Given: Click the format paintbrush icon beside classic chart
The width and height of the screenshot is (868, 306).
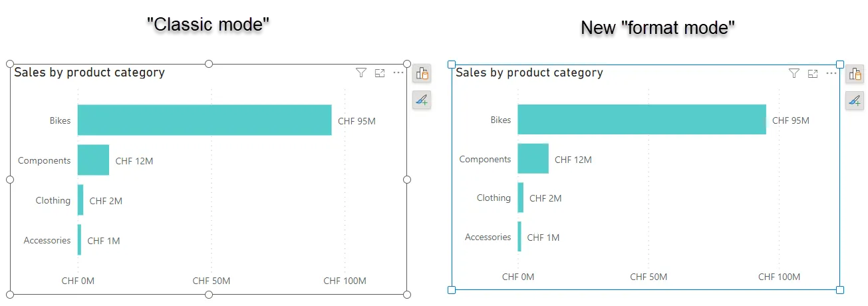Looking at the screenshot, I should [422, 100].
